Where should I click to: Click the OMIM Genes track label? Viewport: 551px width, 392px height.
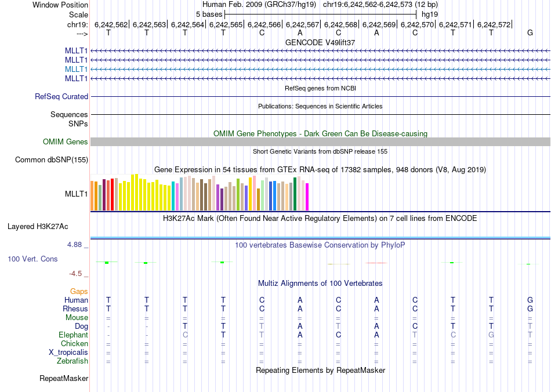coord(66,141)
